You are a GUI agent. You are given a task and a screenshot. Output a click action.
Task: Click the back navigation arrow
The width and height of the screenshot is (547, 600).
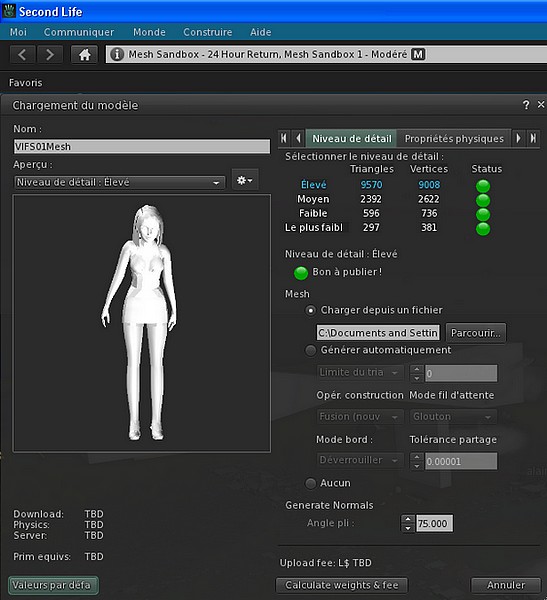(x=22, y=55)
